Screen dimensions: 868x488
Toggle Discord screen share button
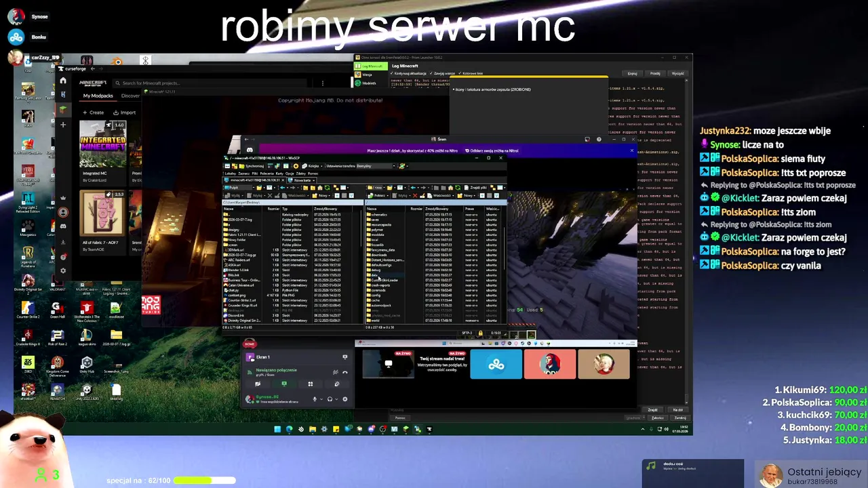click(x=284, y=384)
